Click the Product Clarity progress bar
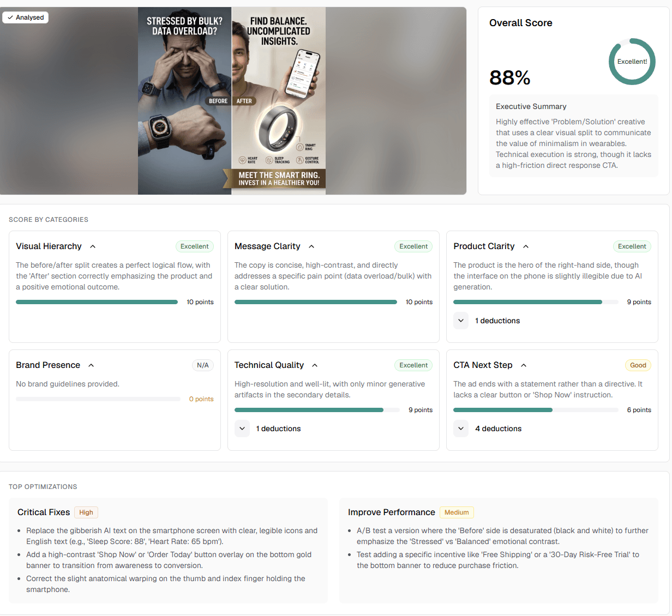672x616 pixels. pos(536,302)
